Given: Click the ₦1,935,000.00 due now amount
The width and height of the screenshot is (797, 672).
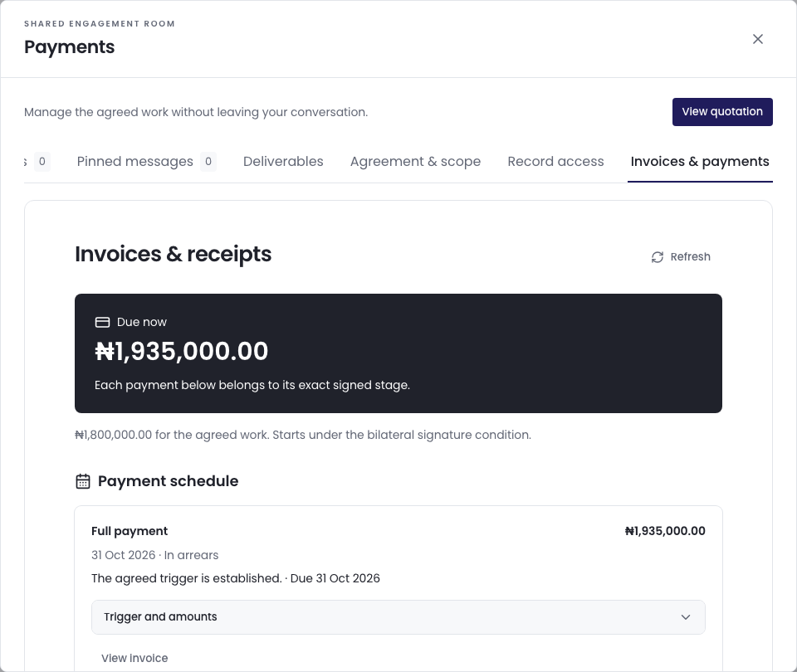Looking at the screenshot, I should (x=182, y=351).
